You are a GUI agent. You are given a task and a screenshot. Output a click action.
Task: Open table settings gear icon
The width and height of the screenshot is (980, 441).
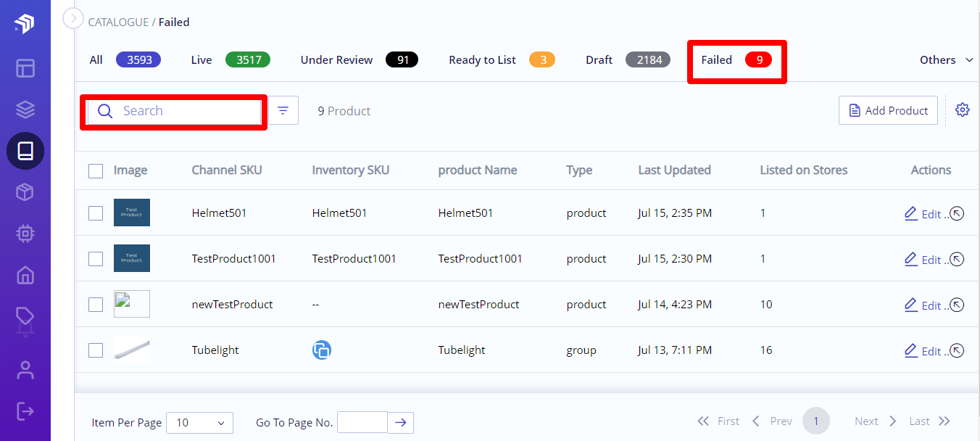[x=963, y=110]
